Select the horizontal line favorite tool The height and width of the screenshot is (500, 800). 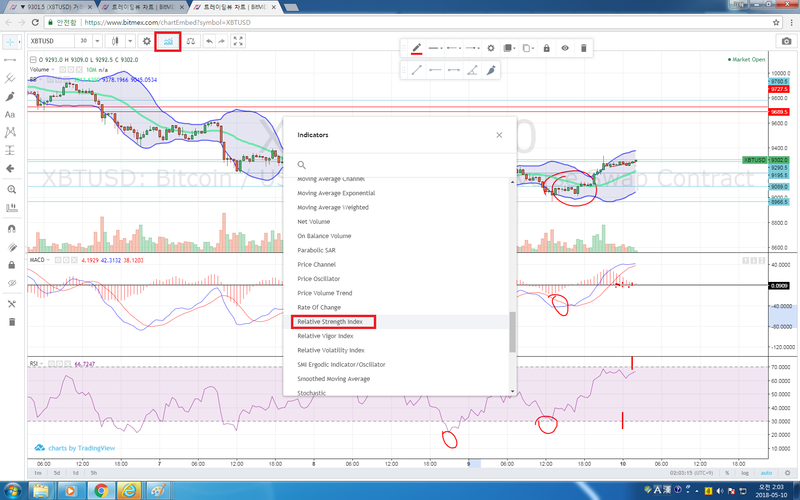point(454,70)
